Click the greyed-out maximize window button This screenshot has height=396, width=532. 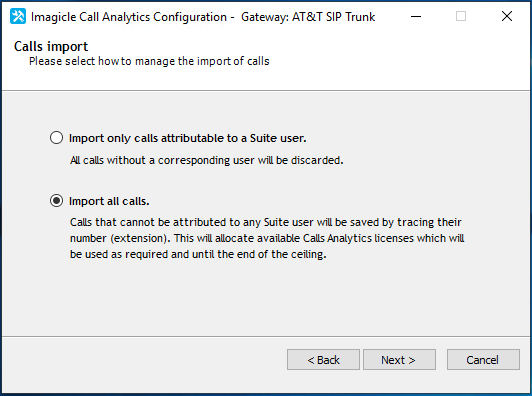[461, 16]
